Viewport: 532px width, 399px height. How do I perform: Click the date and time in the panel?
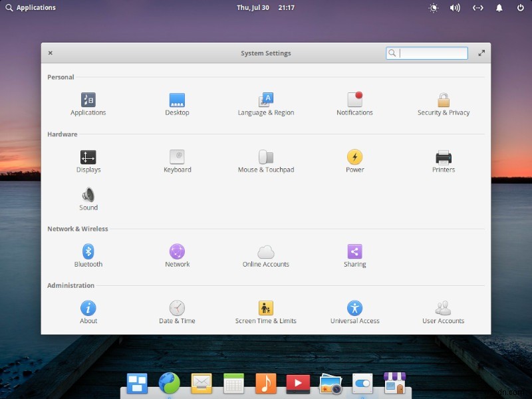pyautogui.click(x=265, y=7)
